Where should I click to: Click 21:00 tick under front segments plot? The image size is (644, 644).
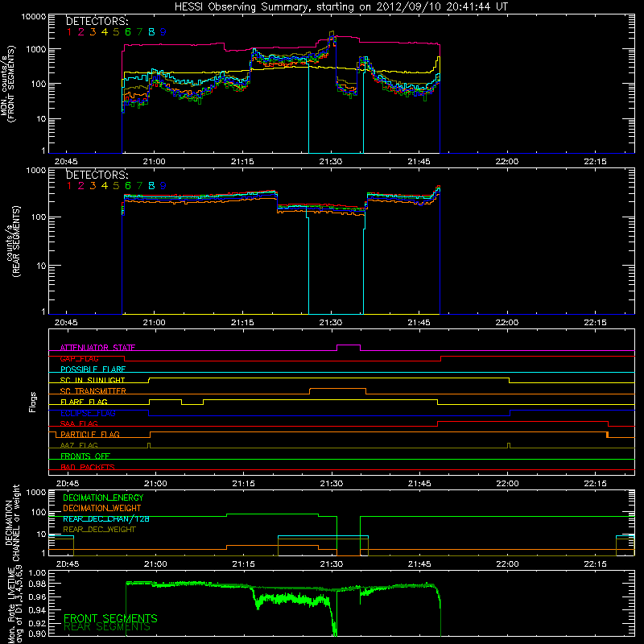click(154, 162)
